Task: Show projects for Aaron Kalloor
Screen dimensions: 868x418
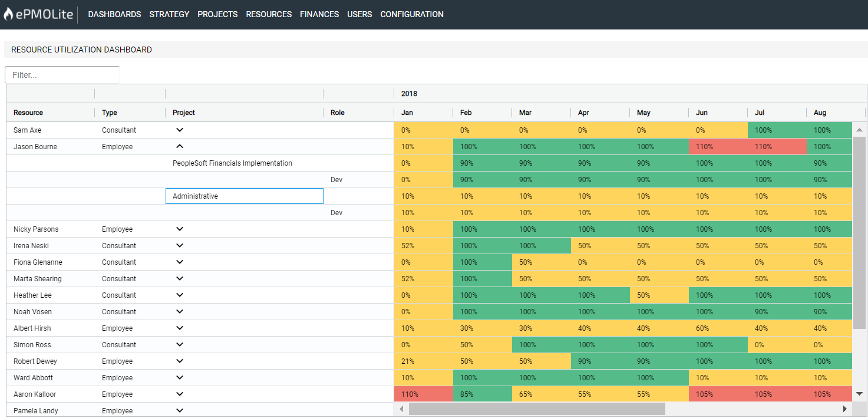Action: 180,394
